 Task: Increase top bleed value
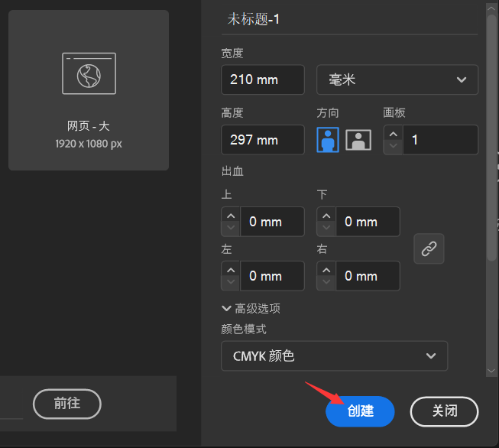pos(230,216)
